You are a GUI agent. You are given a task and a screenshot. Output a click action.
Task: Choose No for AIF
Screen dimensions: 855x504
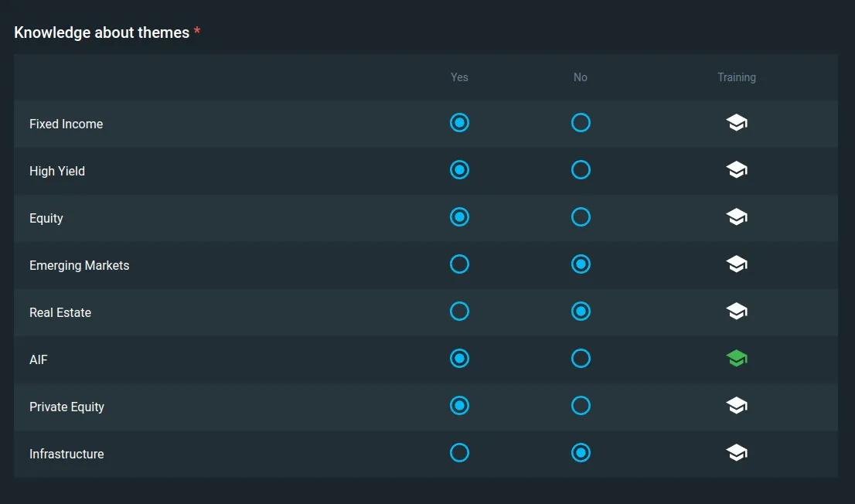[x=581, y=359]
